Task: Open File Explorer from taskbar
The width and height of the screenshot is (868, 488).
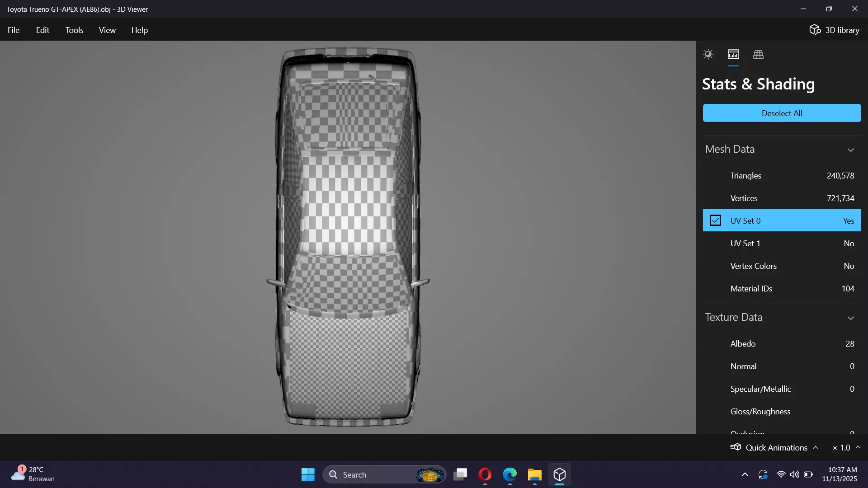Action: tap(534, 474)
